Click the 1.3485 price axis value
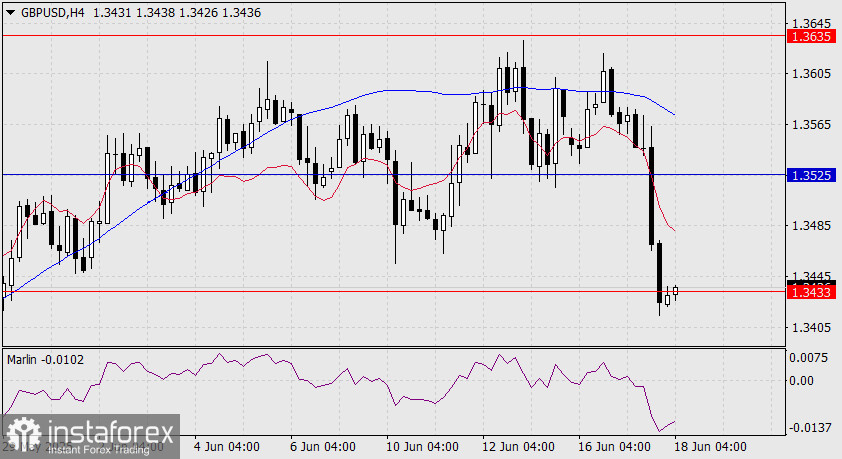This screenshot has width=842, height=459. pos(811,225)
